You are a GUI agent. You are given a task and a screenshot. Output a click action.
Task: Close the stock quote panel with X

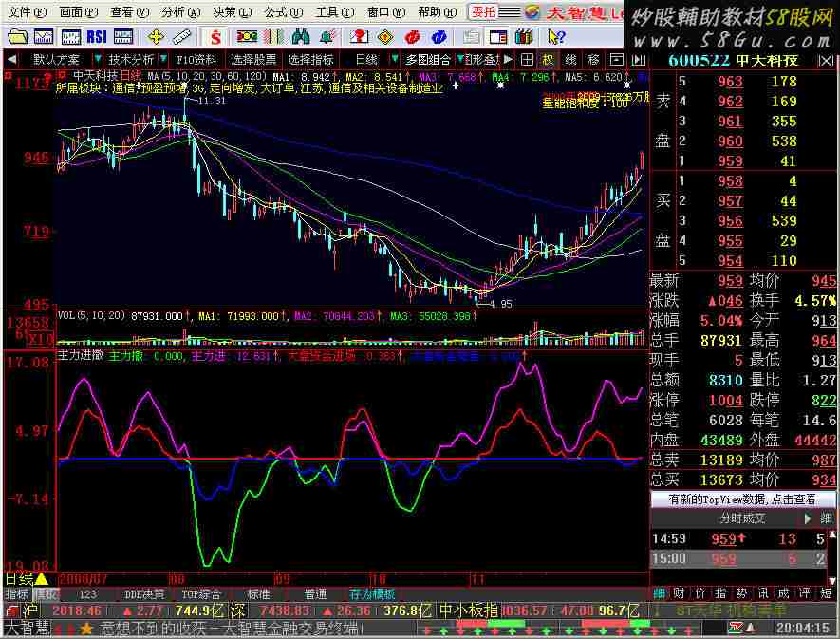(826, 61)
